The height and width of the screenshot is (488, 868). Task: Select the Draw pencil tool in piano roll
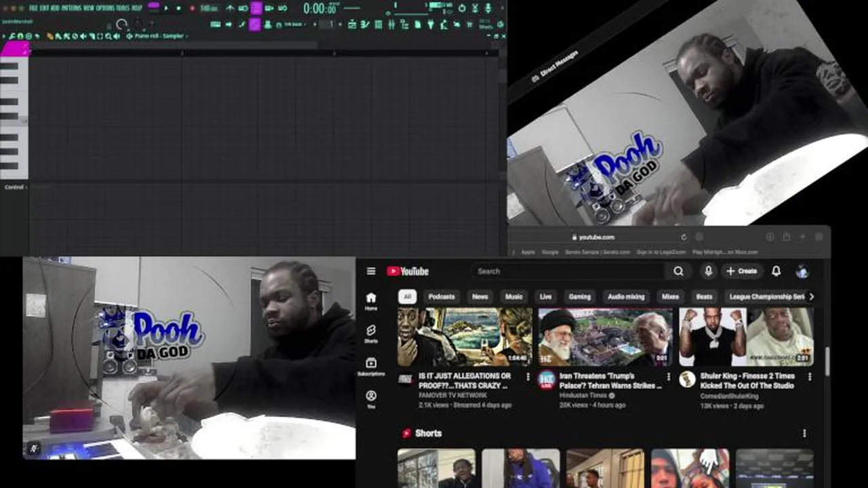50,36
